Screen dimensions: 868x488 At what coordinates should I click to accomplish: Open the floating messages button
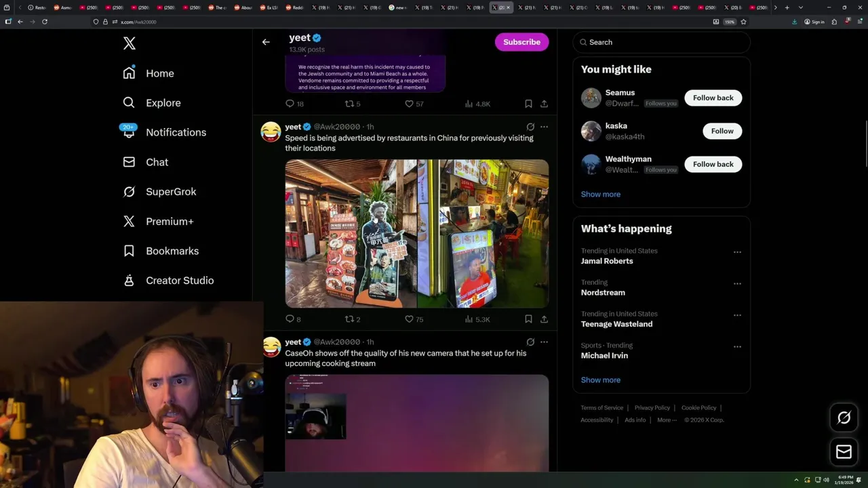click(844, 452)
